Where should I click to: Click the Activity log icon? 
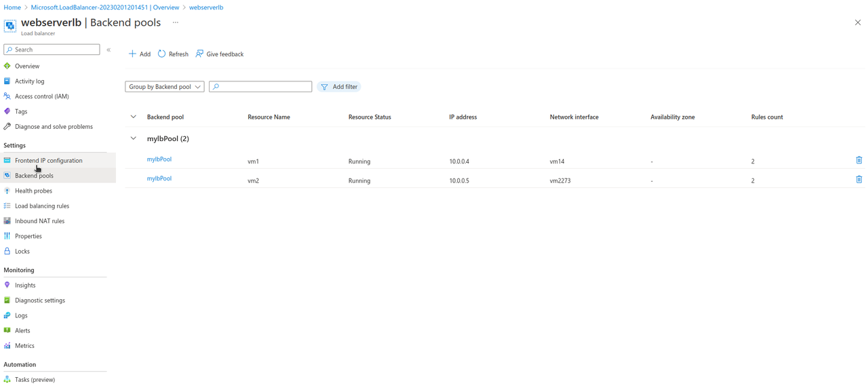point(7,81)
